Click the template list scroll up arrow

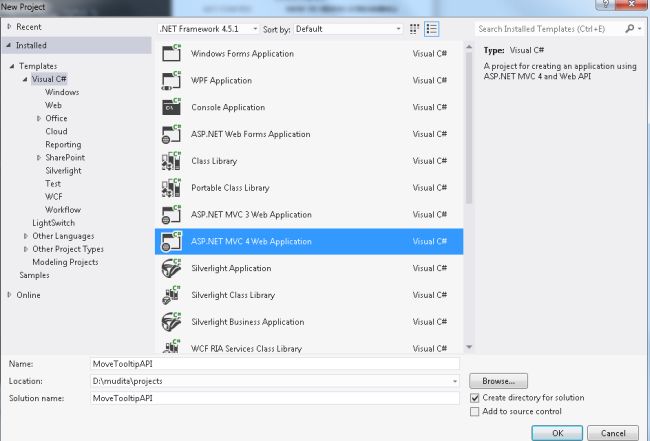point(469,47)
